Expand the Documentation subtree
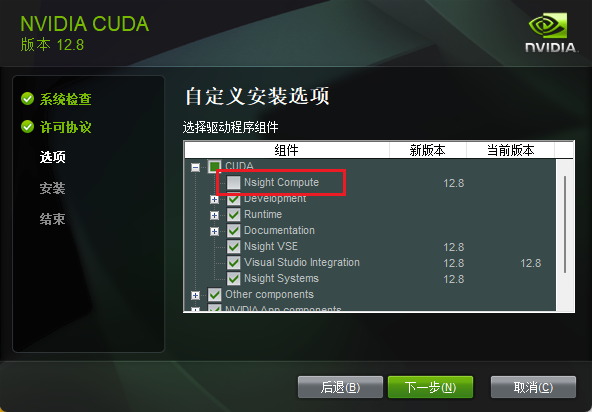The image size is (592, 412). click(x=214, y=231)
